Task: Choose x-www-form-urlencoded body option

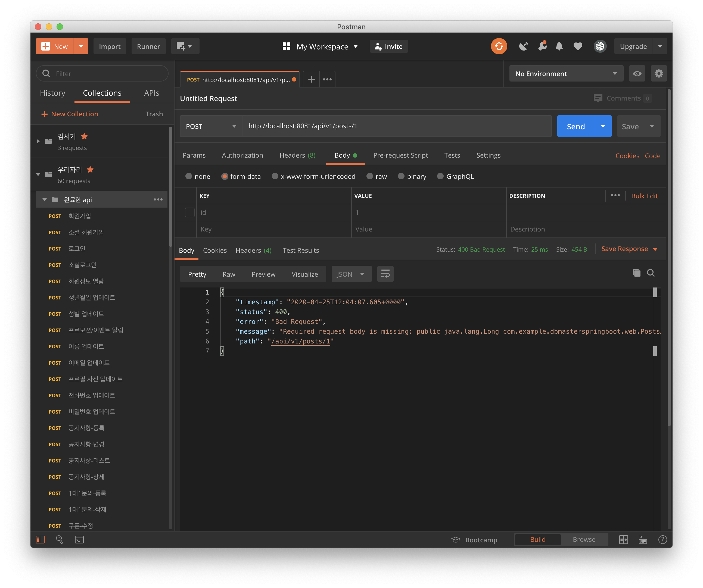Action: (x=275, y=176)
